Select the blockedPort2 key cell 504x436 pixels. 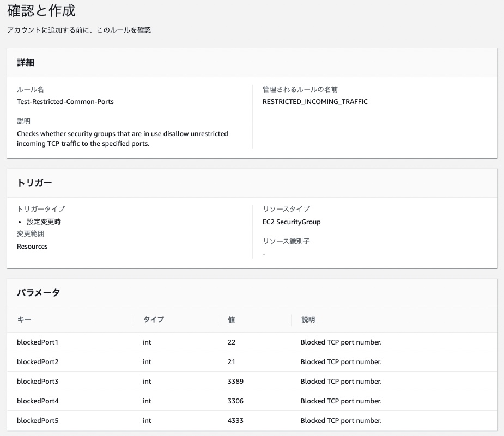tap(38, 362)
